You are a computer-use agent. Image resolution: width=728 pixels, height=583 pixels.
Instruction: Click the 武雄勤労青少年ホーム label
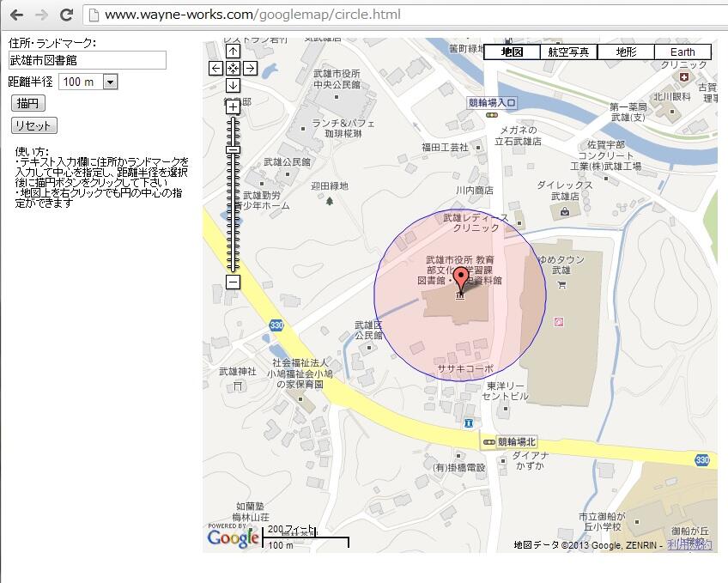click(263, 201)
